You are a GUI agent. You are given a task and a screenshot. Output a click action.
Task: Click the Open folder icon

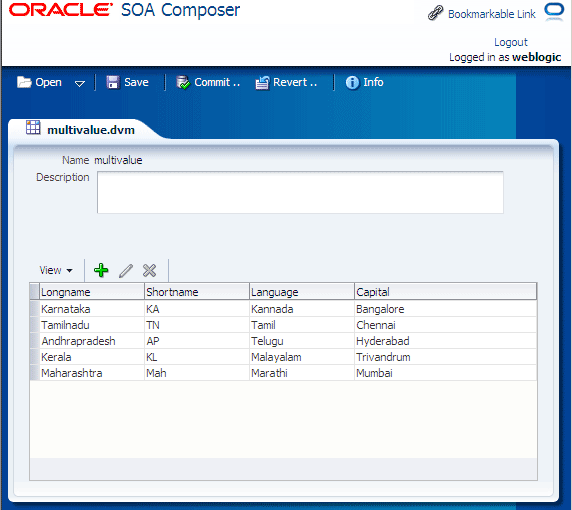click(24, 82)
